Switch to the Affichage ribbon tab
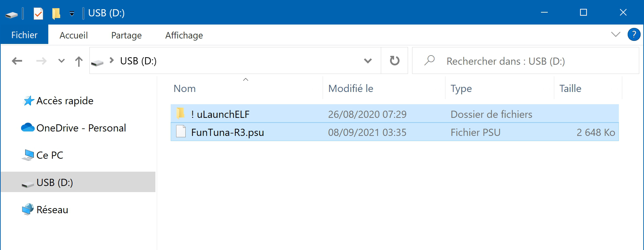Image resolution: width=644 pixels, height=250 pixels. click(184, 35)
